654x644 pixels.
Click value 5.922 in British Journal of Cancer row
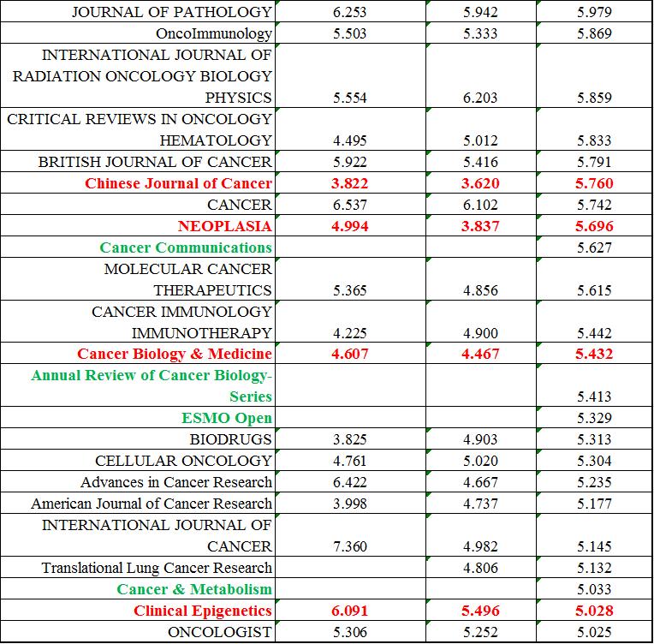349,162
